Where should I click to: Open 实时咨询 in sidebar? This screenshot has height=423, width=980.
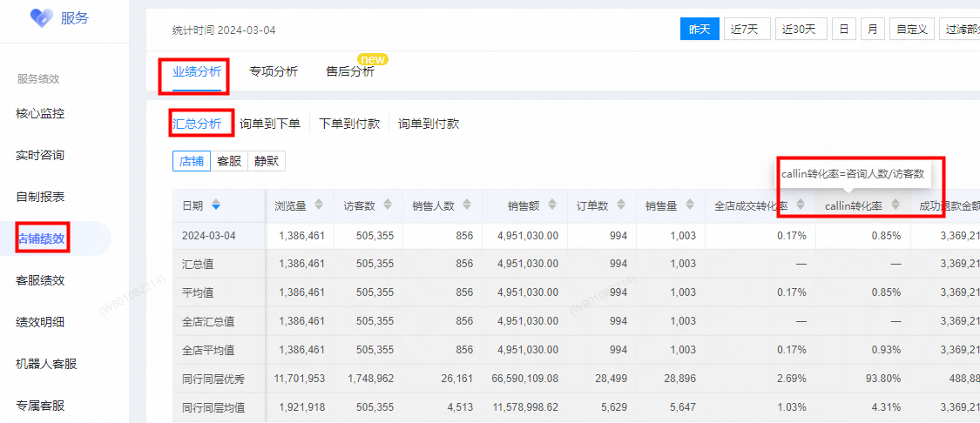tap(40, 156)
